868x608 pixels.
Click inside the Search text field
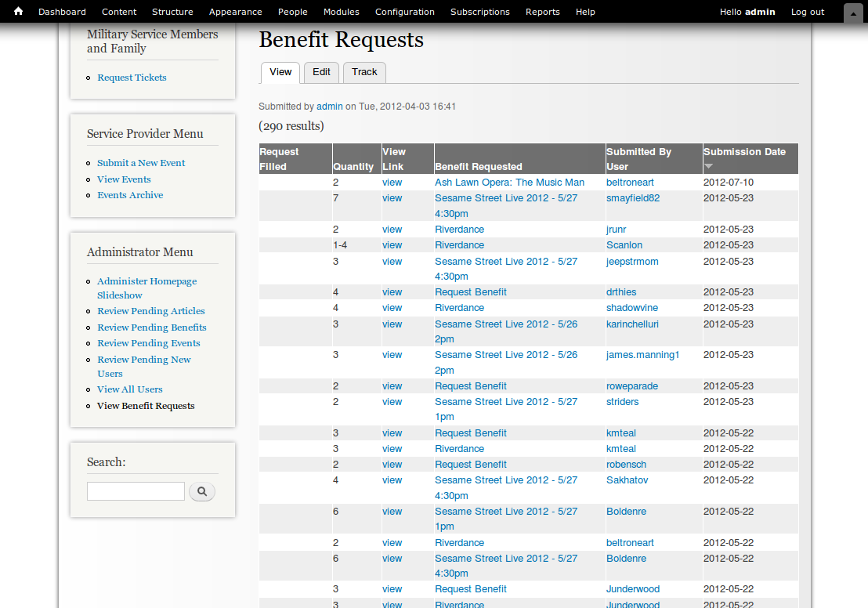pos(136,491)
